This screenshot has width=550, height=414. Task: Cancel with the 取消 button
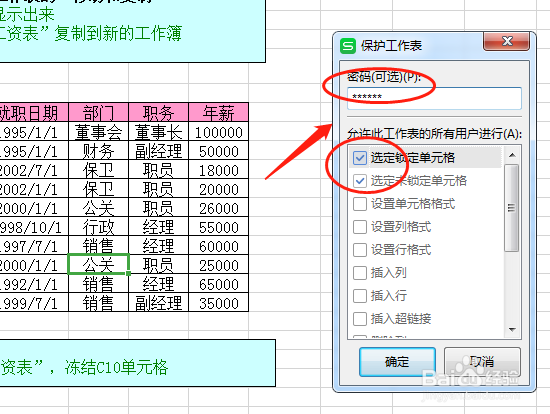(482, 362)
